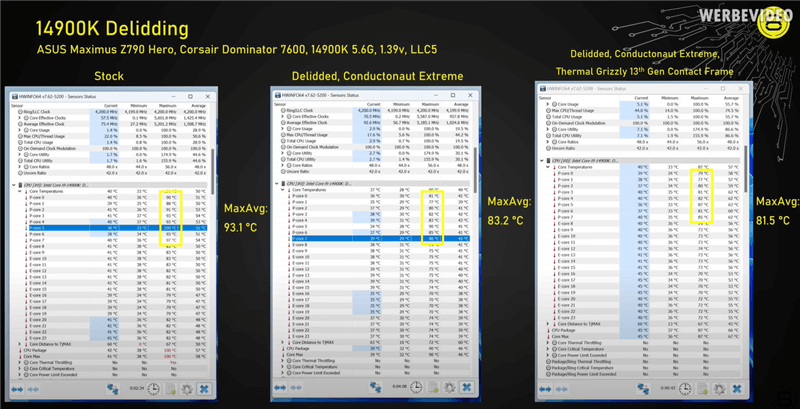The width and height of the screenshot is (800, 409).
Task: Expand Core Thermal Throttling in right window
Action: (x=548, y=341)
